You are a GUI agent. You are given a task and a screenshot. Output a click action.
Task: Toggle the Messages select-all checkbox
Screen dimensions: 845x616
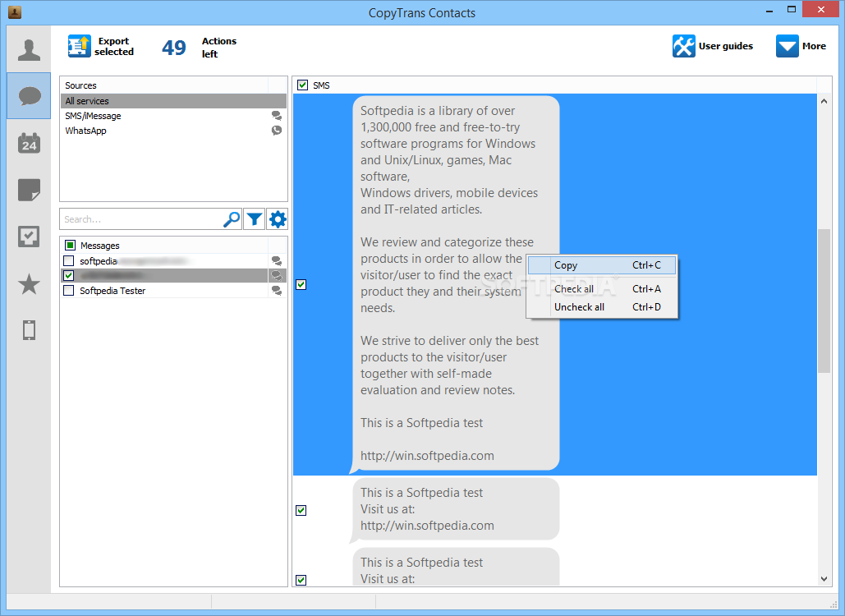pos(70,246)
